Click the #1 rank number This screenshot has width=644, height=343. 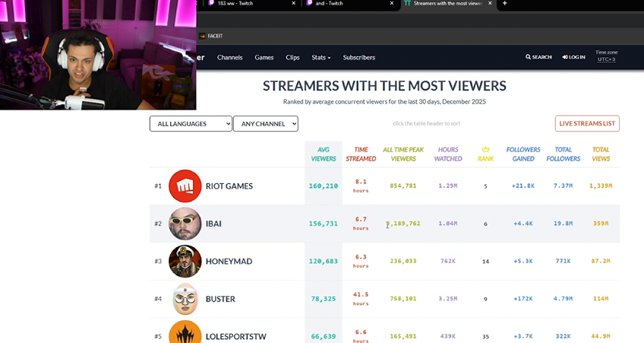158,186
